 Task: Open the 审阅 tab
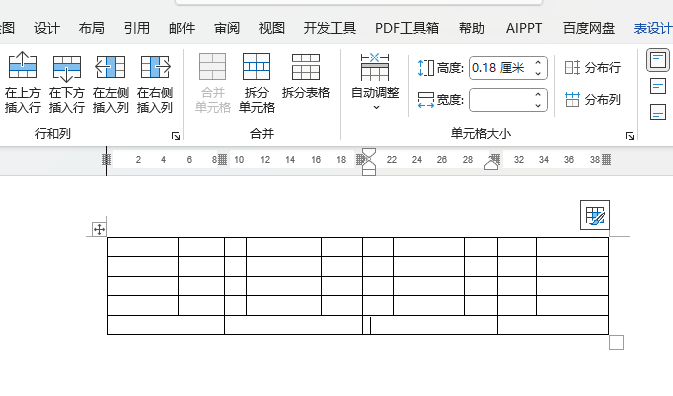pos(227,28)
